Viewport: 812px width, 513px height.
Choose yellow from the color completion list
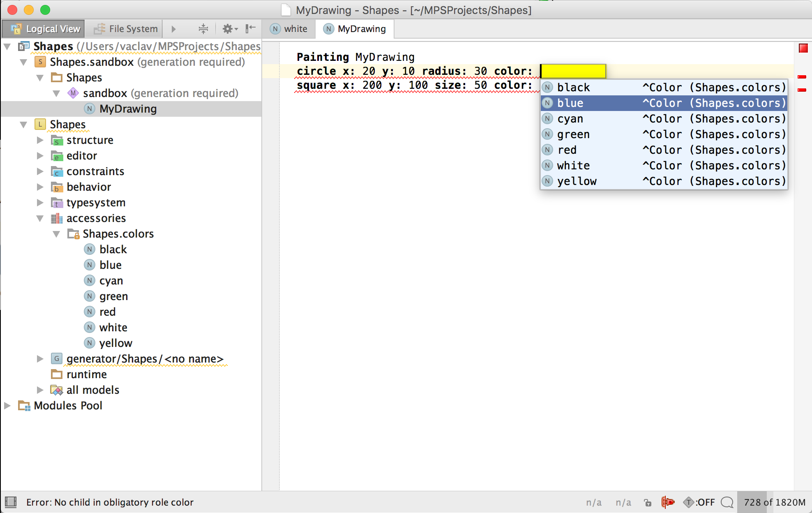[x=663, y=181]
